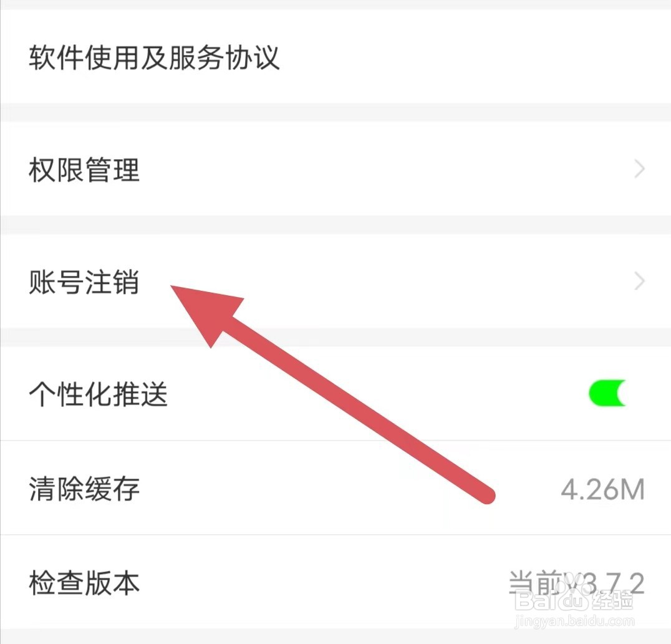The height and width of the screenshot is (644, 671).
Task: Tap the gray divider above 权限管理
Action: [335, 112]
